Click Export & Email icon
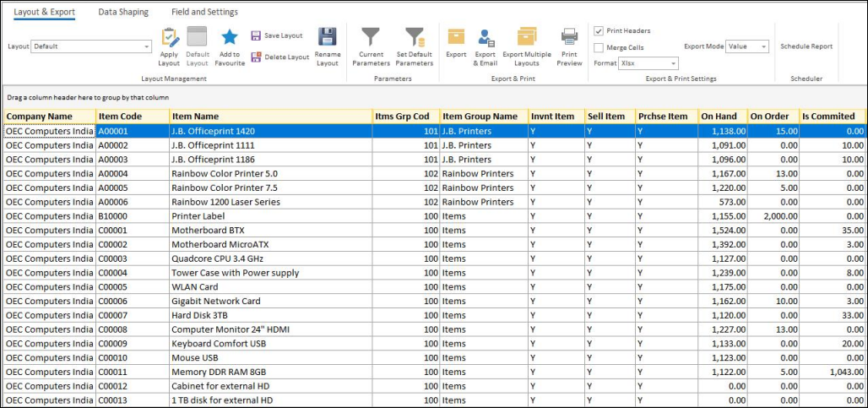The height and width of the screenshot is (408, 868). coord(486,37)
